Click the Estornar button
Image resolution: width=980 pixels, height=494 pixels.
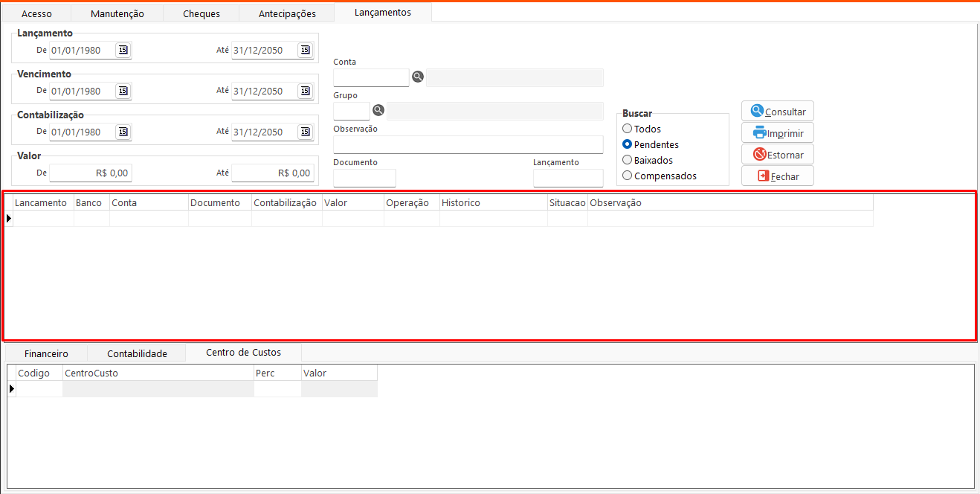point(778,155)
